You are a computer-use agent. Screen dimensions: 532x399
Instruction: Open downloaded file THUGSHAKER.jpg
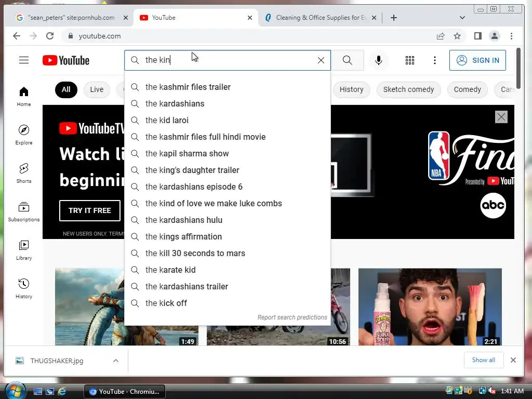(57, 361)
